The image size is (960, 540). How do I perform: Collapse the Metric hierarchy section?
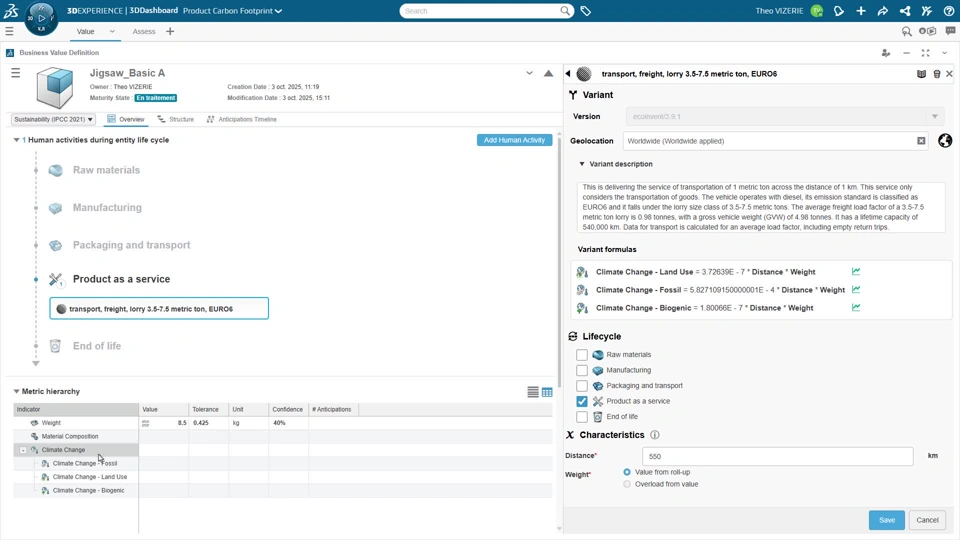(17, 391)
